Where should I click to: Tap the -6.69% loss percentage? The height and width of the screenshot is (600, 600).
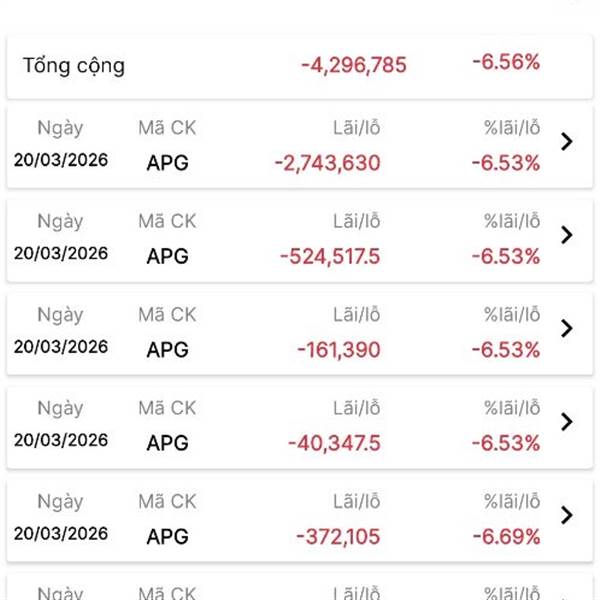tap(506, 536)
